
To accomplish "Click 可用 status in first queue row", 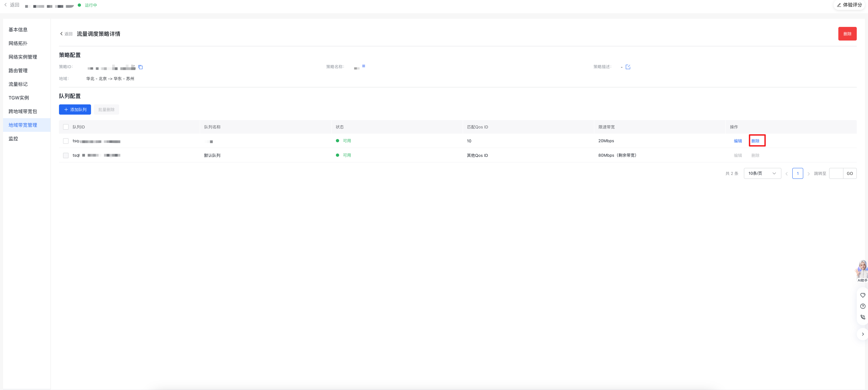I will point(347,141).
